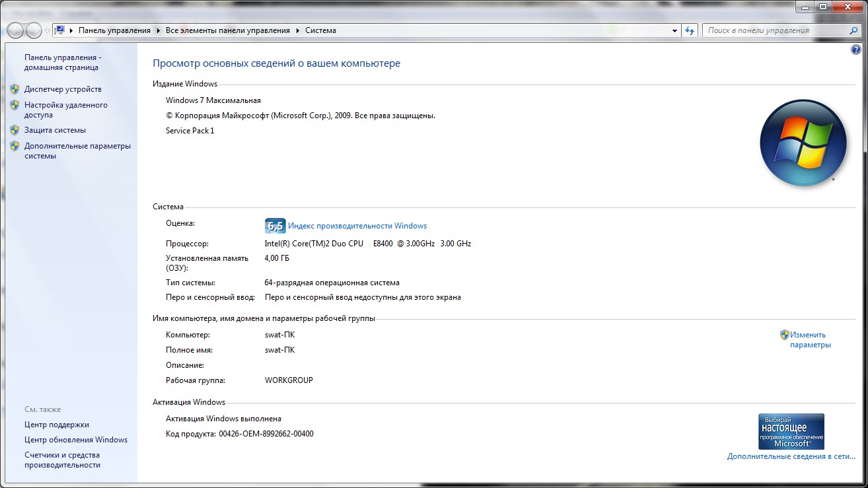Click "Активация Windows выполнена" status text

tap(223, 419)
